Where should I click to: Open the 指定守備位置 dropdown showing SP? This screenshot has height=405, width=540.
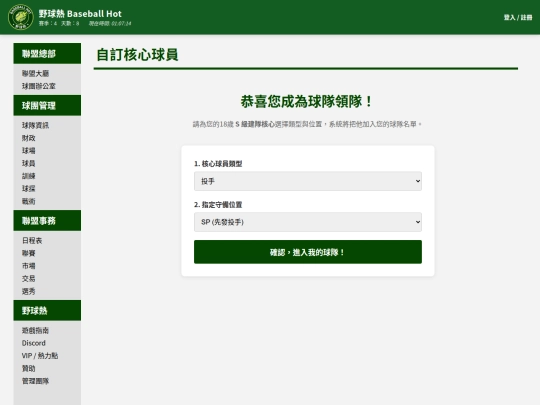(308, 222)
